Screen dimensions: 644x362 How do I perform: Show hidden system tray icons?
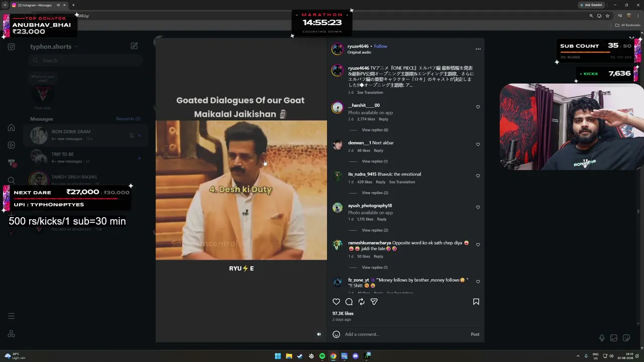click(578, 356)
